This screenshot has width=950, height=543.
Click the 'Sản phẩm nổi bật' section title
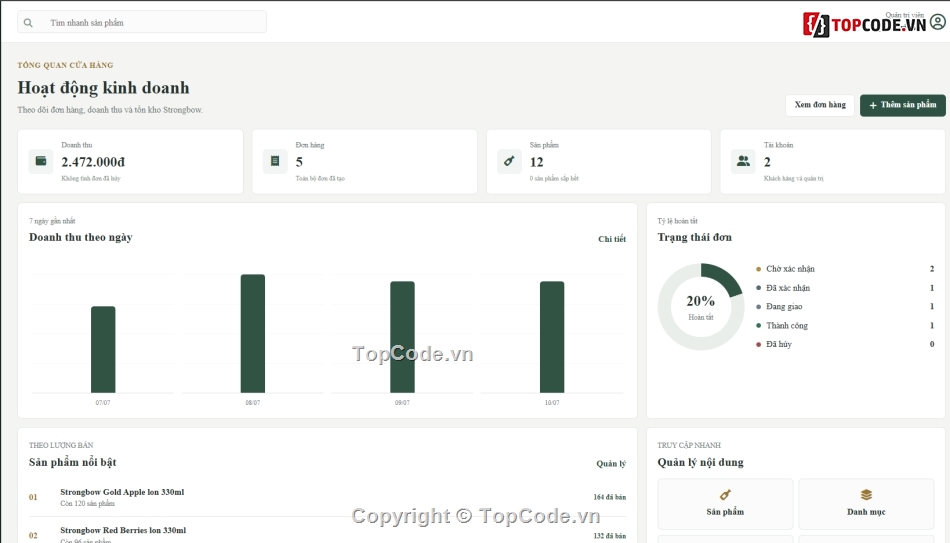tap(73, 462)
